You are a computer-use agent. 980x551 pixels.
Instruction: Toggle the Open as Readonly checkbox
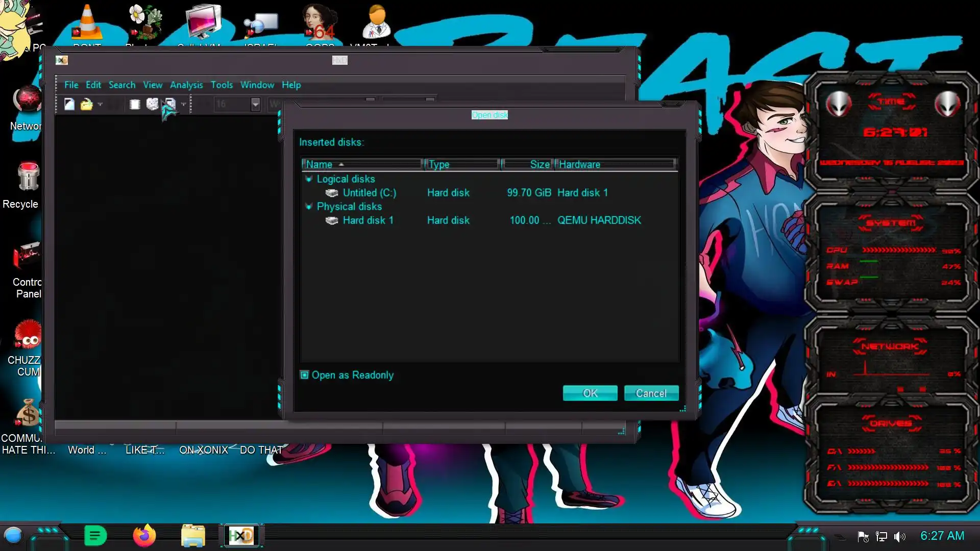305,375
